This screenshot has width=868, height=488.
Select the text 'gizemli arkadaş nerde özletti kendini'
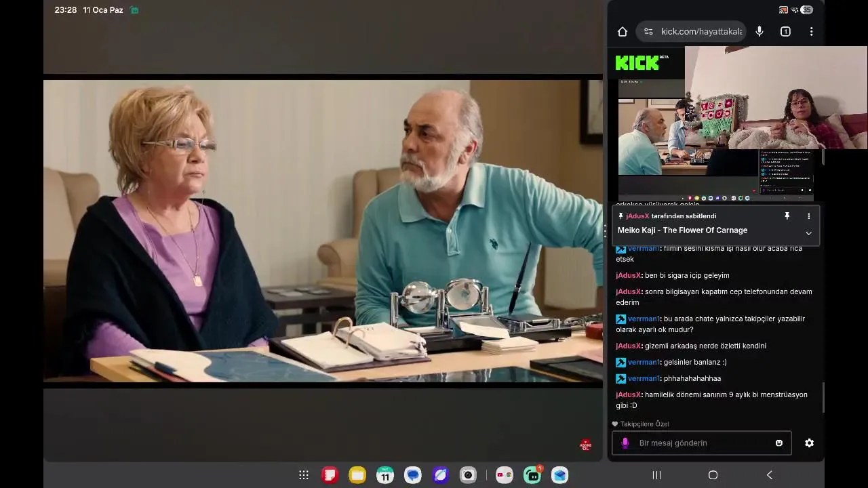click(705, 346)
